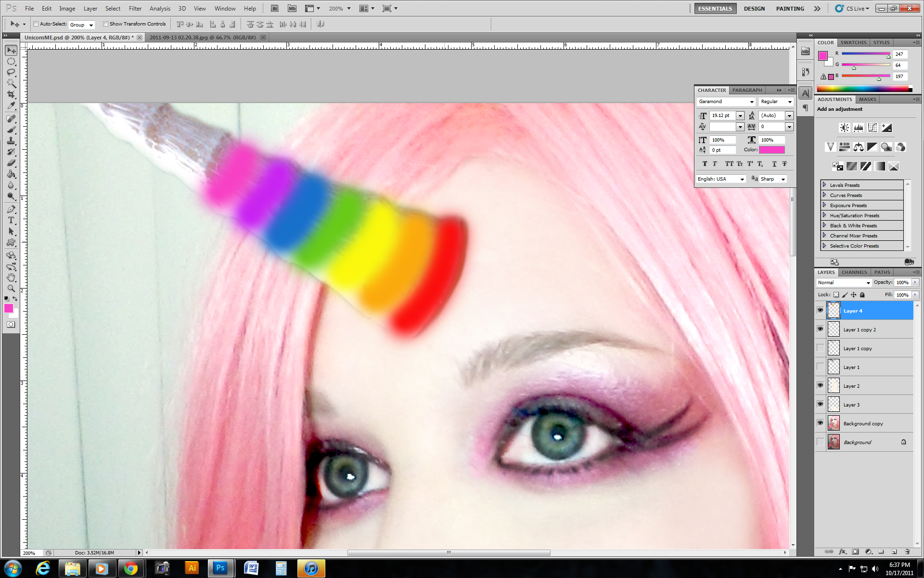Select the Spot Healing Brush tool
The image size is (924, 578).
pos(11,118)
